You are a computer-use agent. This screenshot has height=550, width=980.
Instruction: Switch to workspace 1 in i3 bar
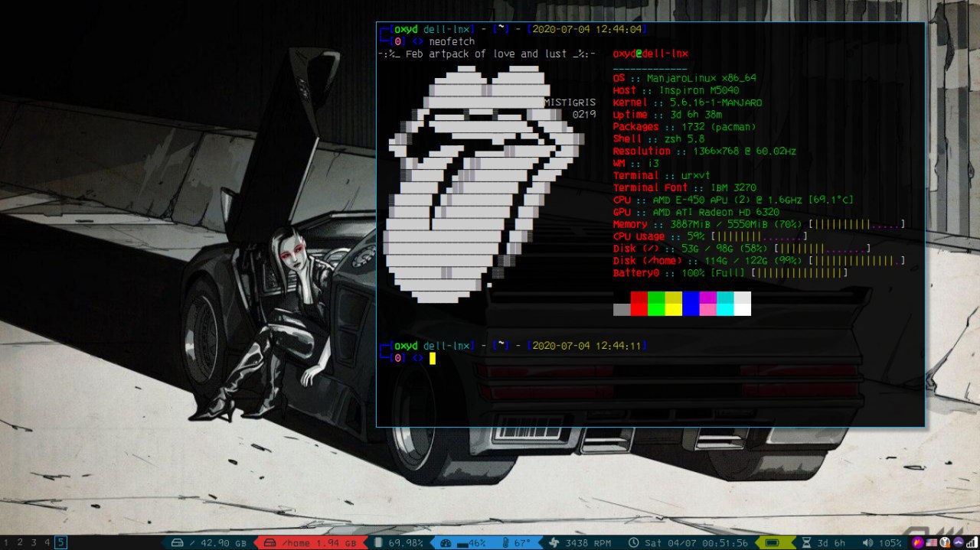[x=6, y=542]
